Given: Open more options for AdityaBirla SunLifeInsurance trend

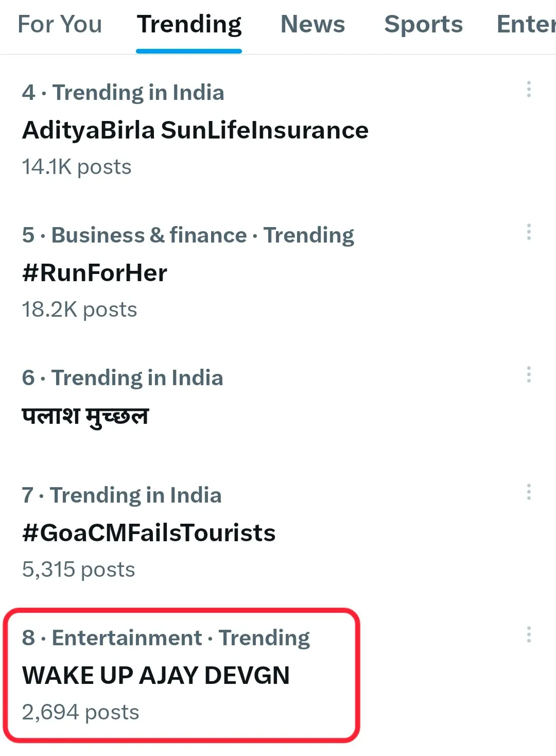Looking at the screenshot, I should pos(529,90).
